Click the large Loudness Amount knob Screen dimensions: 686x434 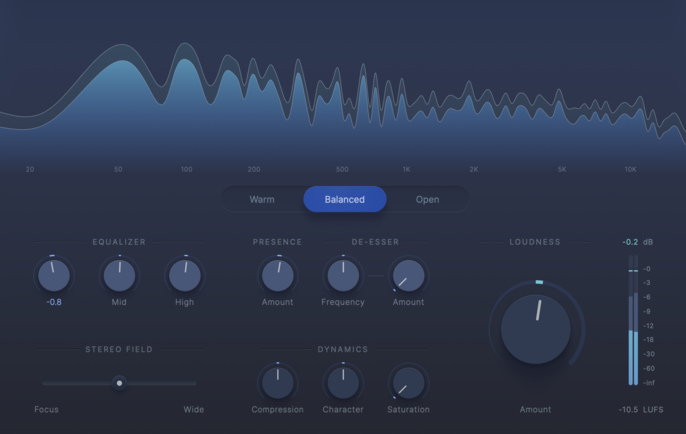point(536,329)
